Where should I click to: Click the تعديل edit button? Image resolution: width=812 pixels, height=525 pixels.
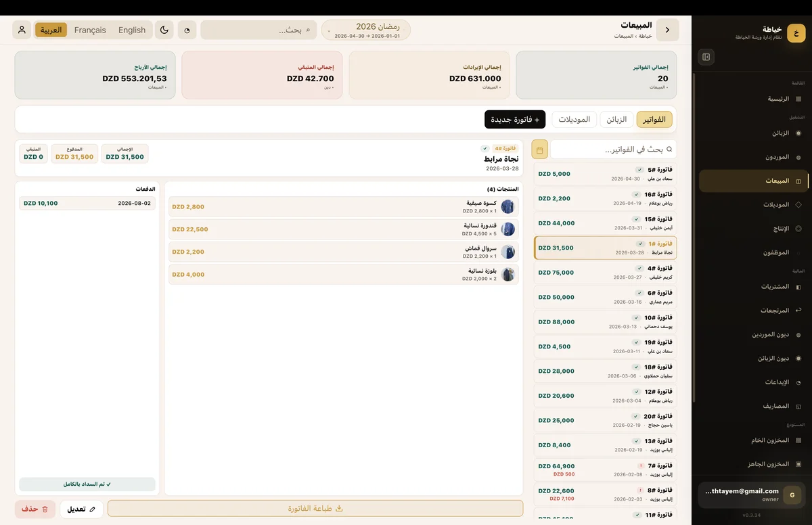82,509
